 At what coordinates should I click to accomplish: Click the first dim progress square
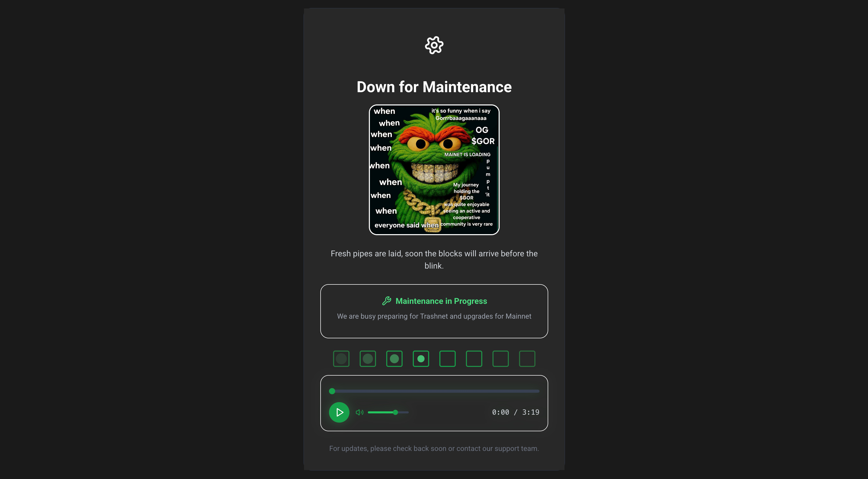(341, 359)
